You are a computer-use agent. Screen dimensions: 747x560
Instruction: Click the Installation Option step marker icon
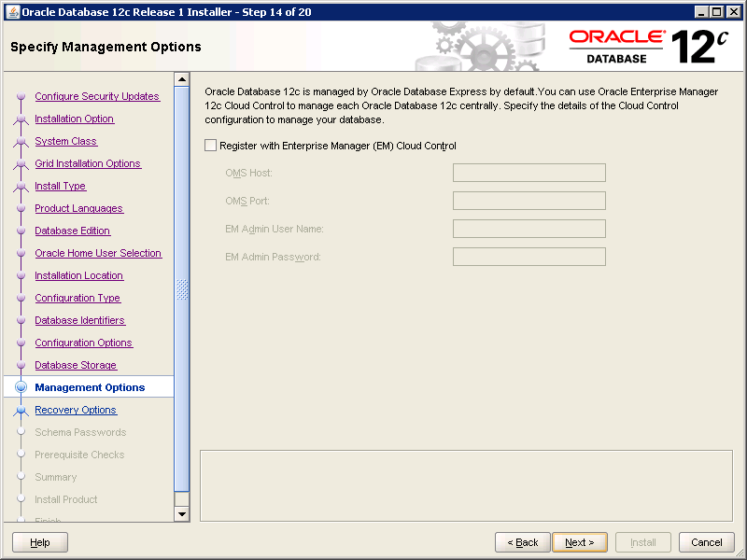(21, 119)
